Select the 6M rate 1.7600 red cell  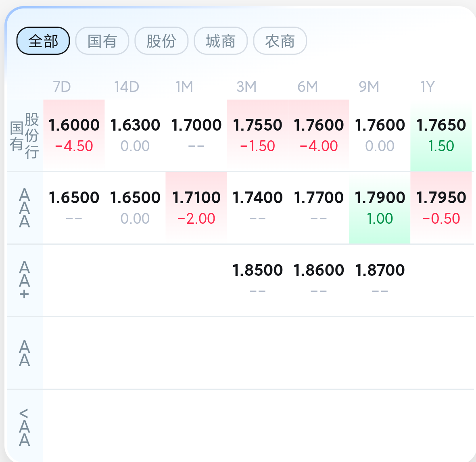coord(318,135)
